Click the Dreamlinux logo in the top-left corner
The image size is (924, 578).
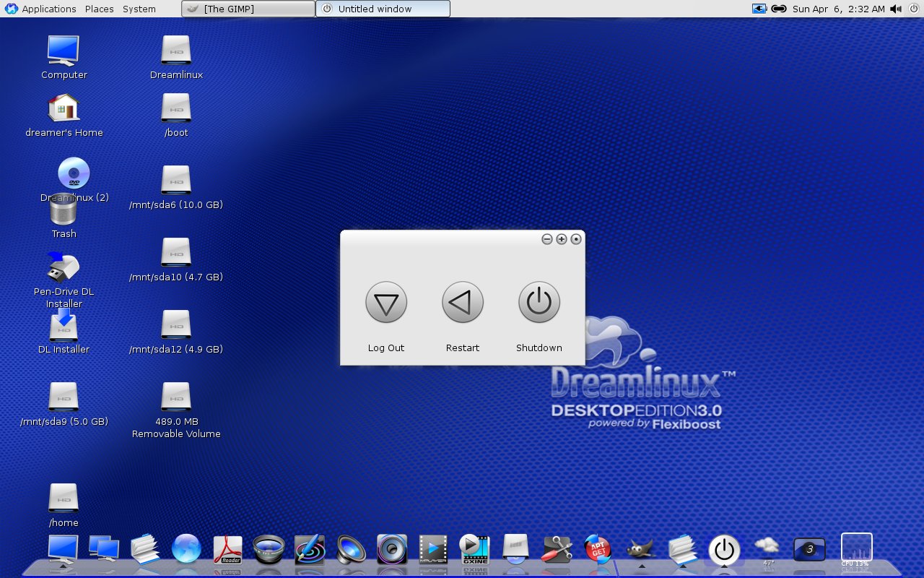pyautogui.click(x=11, y=9)
